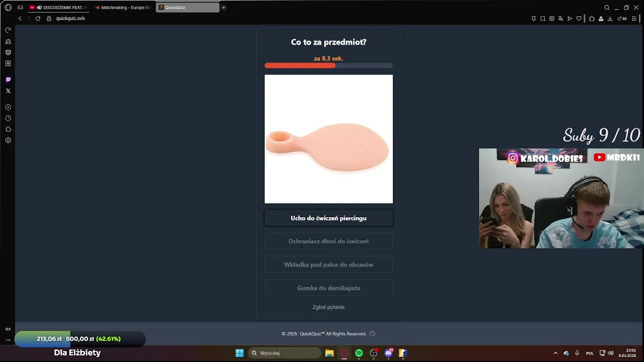644x362 pixels.
Task: Open the Opera main menu logo
Action: point(8,8)
